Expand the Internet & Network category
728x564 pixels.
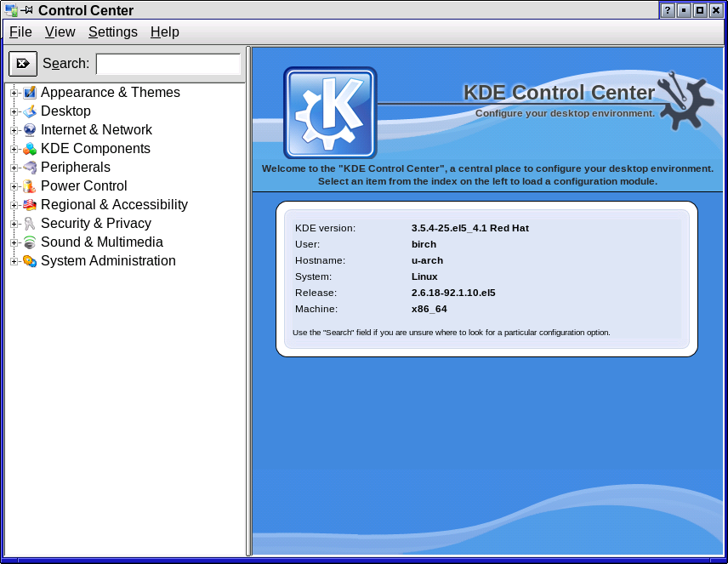(14, 130)
